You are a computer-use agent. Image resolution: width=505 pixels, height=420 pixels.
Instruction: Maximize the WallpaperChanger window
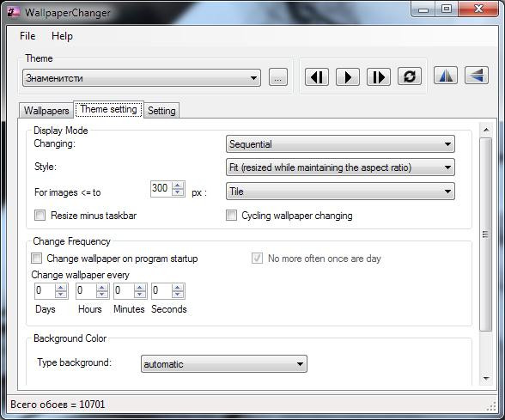pos(447,9)
